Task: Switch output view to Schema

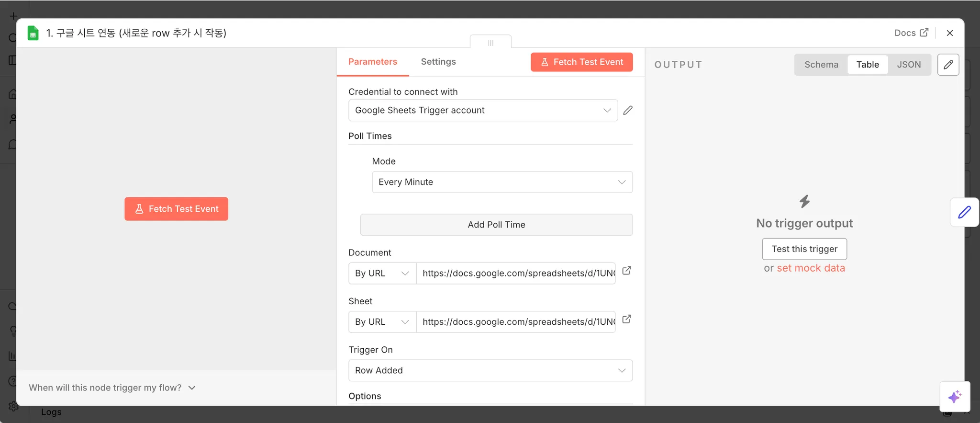Action: (x=821, y=65)
